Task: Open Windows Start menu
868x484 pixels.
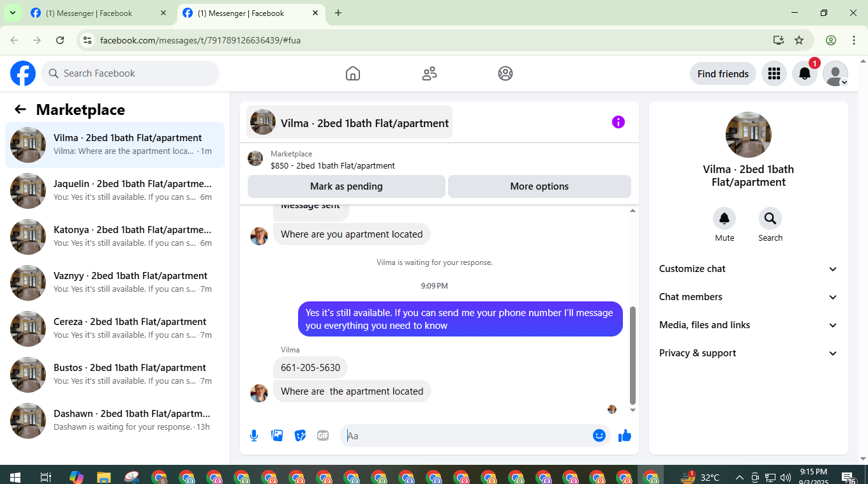Action: pyautogui.click(x=15, y=477)
